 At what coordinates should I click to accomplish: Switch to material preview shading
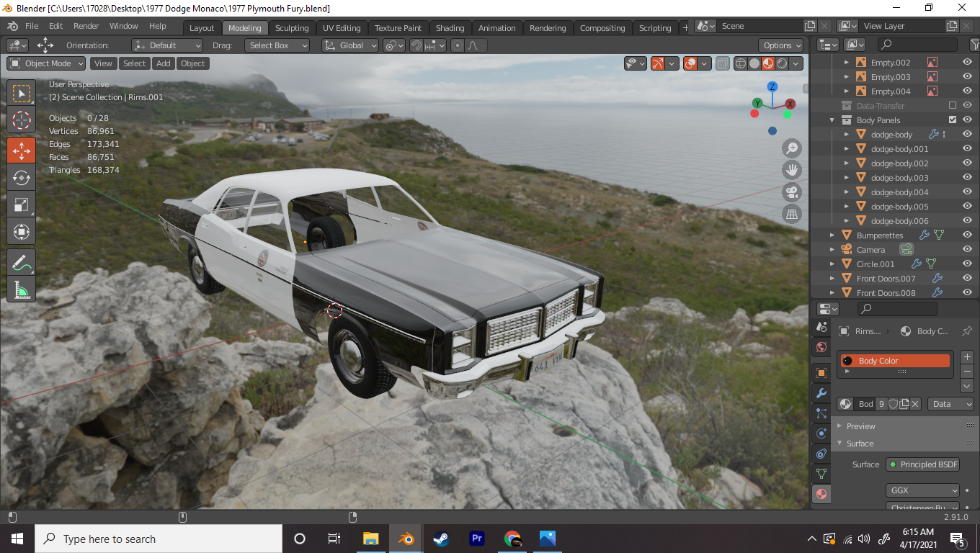pos(768,63)
